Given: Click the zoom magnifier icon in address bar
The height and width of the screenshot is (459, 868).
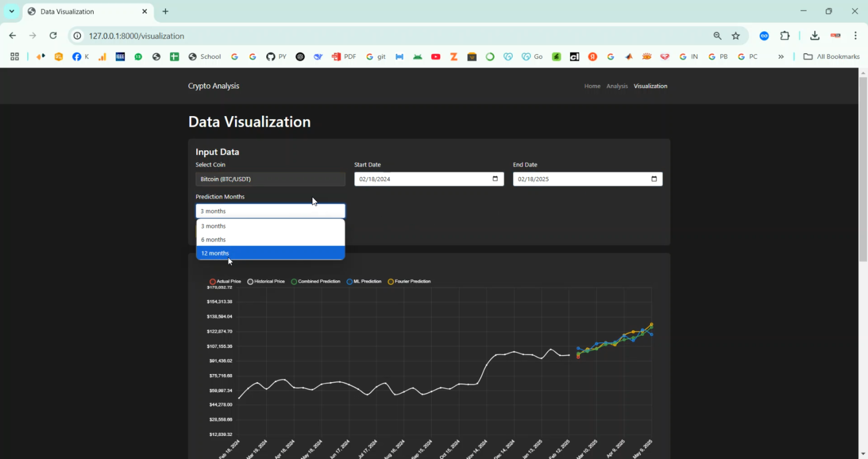Looking at the screenshot, I should [x=718, y=36].
